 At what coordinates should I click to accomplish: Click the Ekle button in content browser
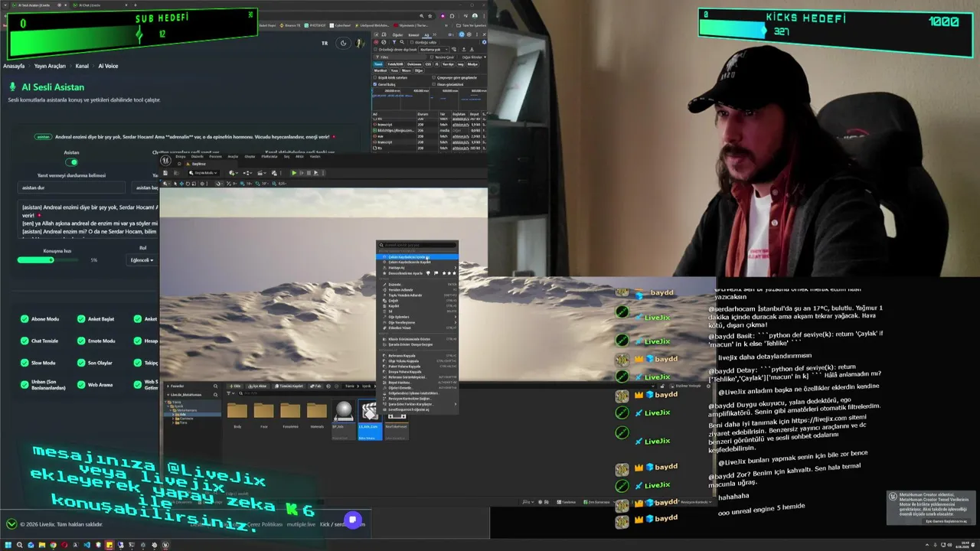tap(234, 386)
